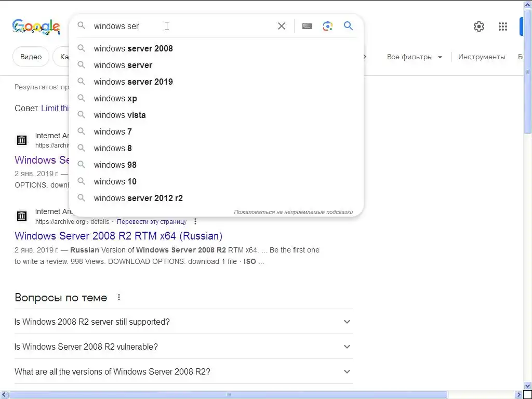Expand 'Is Windows Server 2008 R2 vulnerable?'
532x399 pixels.
click(x=183, y=347)
